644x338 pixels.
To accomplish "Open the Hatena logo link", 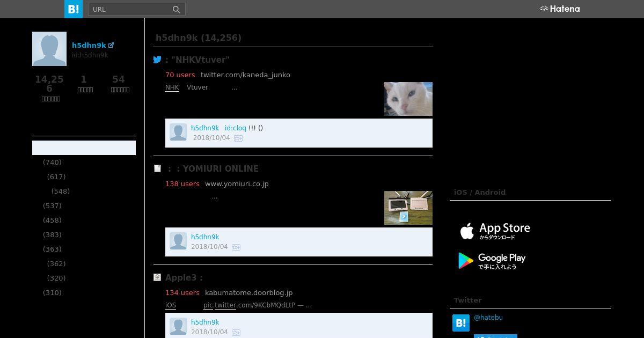I will (x=560, y=9).
